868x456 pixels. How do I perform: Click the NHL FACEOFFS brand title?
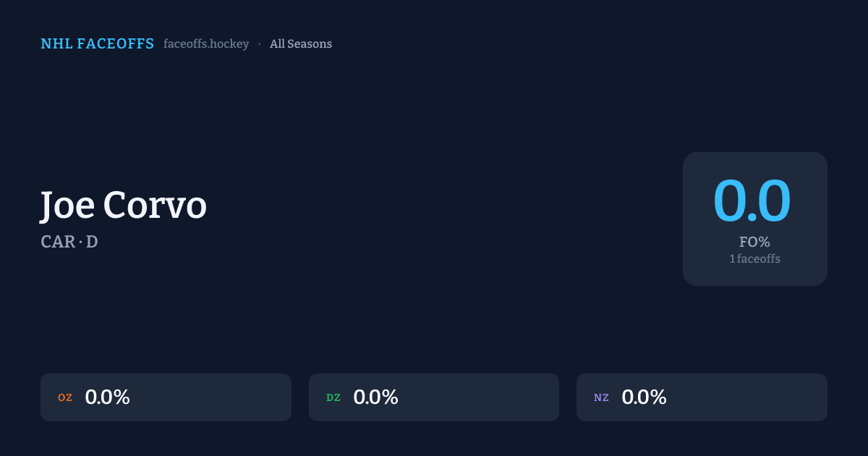(x=98, y=44)
